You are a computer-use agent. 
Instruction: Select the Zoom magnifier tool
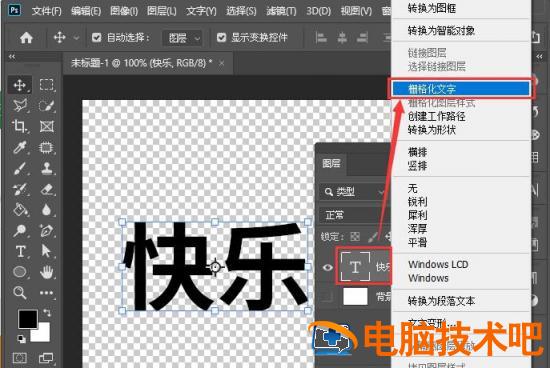point(20,292)
